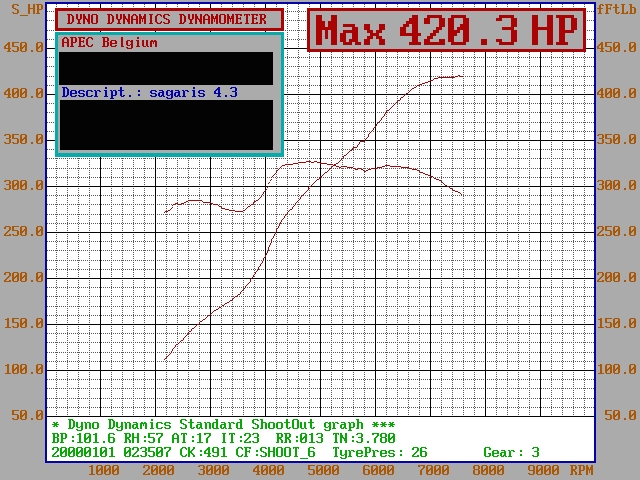The width and height of the screenshot is (640, 480).
Task: Click the 6000 RPM axis label
Action: click(378, 471)
